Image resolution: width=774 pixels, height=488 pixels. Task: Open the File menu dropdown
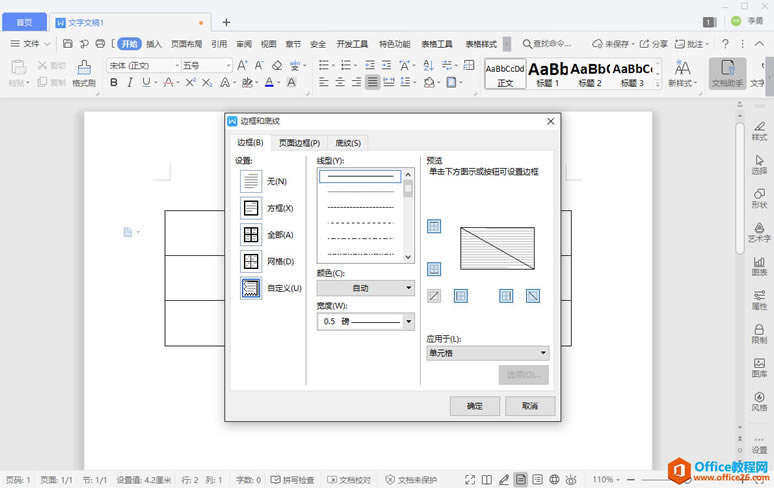(x=30, y=44)
